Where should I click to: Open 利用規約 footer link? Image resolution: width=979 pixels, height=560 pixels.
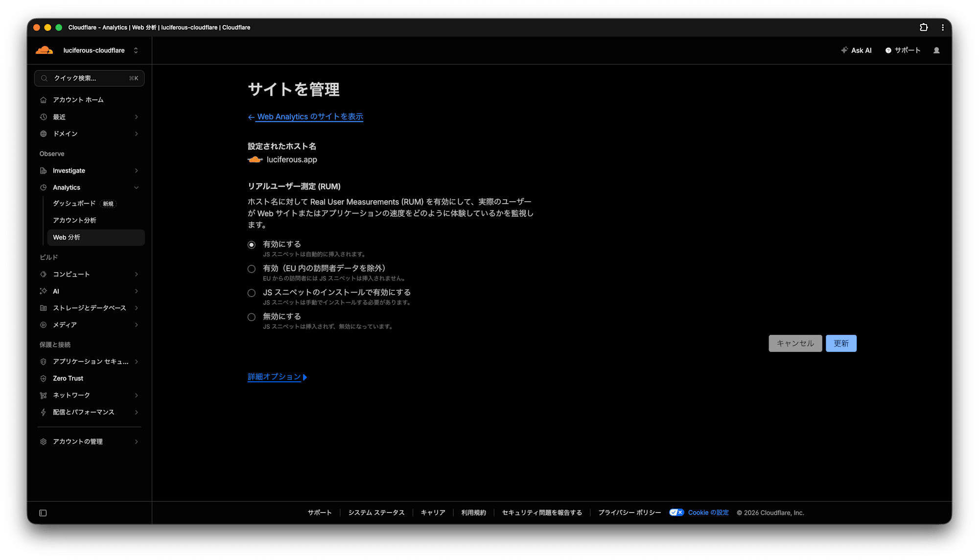(473, 513)
